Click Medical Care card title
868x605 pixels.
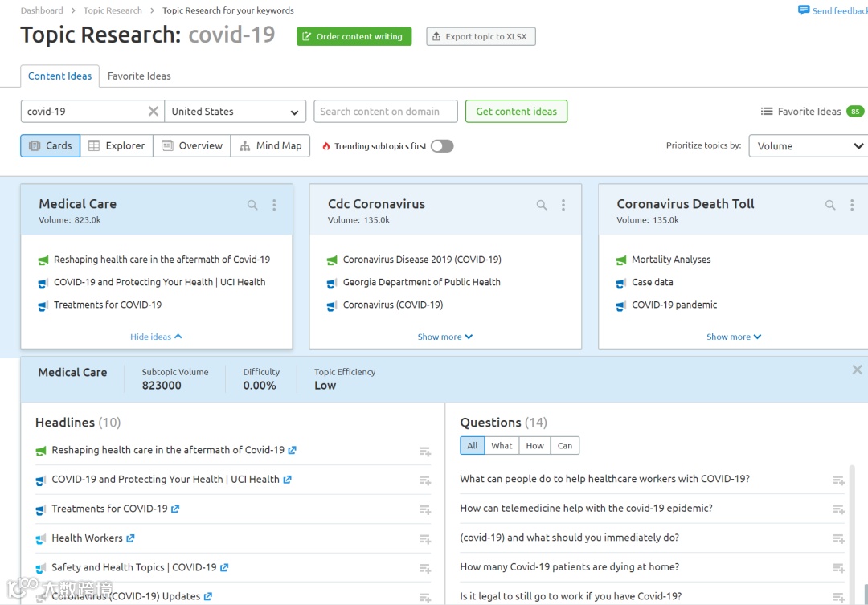tap(77, 204)
